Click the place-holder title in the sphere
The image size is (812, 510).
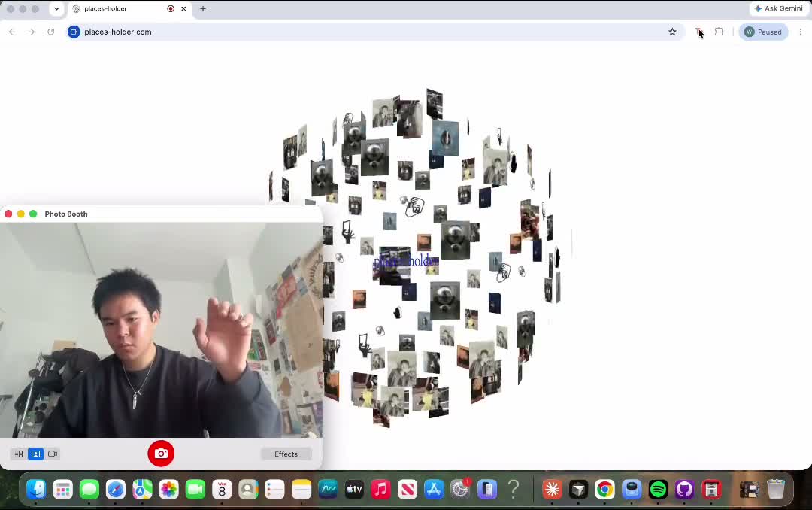pos(406,261)
